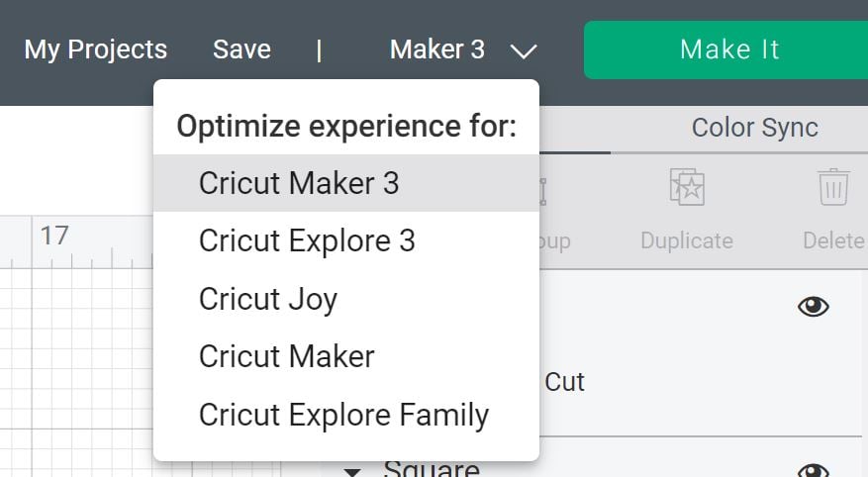868x477 pixels.
Task: Choose Cricut Explore Family option
Action: coord(346,415)
